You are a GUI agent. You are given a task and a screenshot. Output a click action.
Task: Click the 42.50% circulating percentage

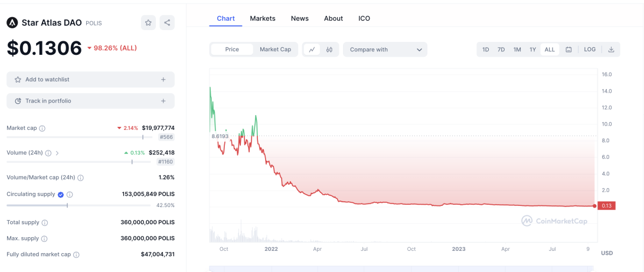click(x=165, y=205)
